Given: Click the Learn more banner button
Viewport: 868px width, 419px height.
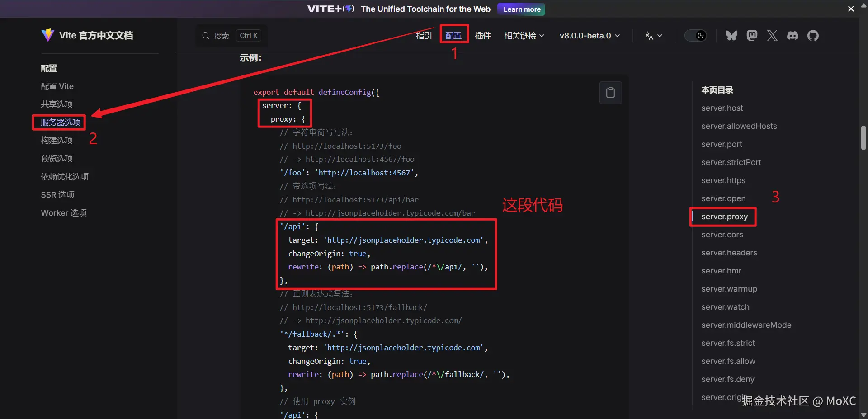Looking at the screenshot, I should point(522,9).
